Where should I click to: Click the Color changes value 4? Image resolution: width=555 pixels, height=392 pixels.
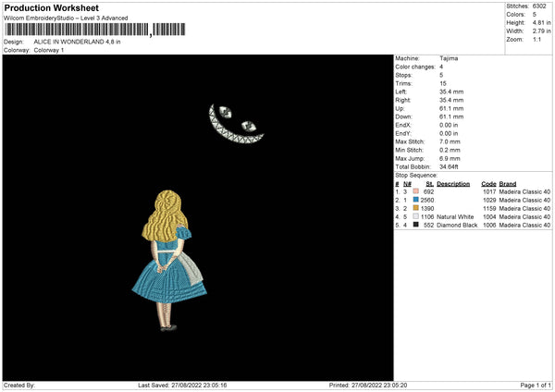[x=441, y=67]
